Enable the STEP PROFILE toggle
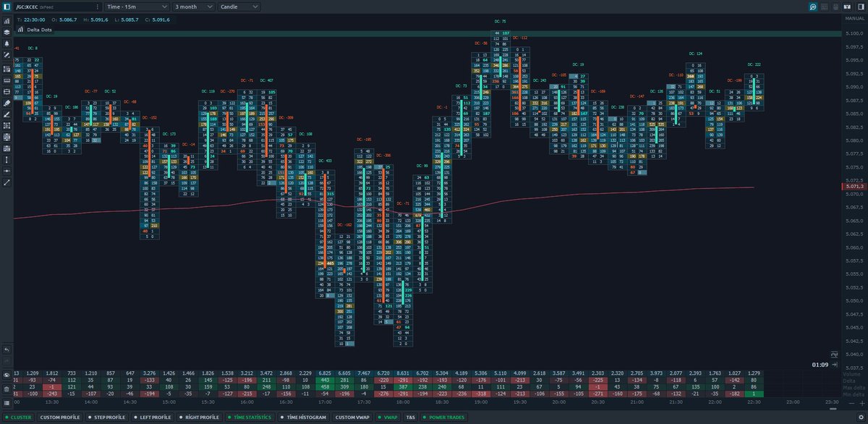 coord(106,417)
